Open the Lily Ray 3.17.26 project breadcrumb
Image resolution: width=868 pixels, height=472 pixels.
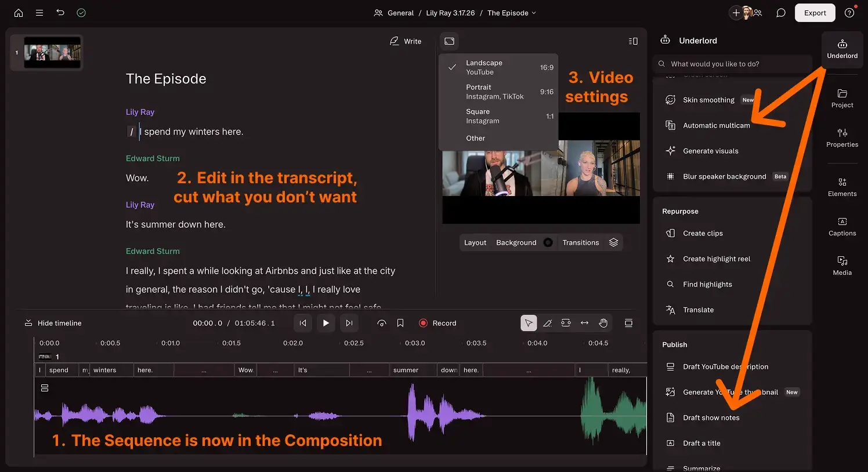click(x=450, y=13)
